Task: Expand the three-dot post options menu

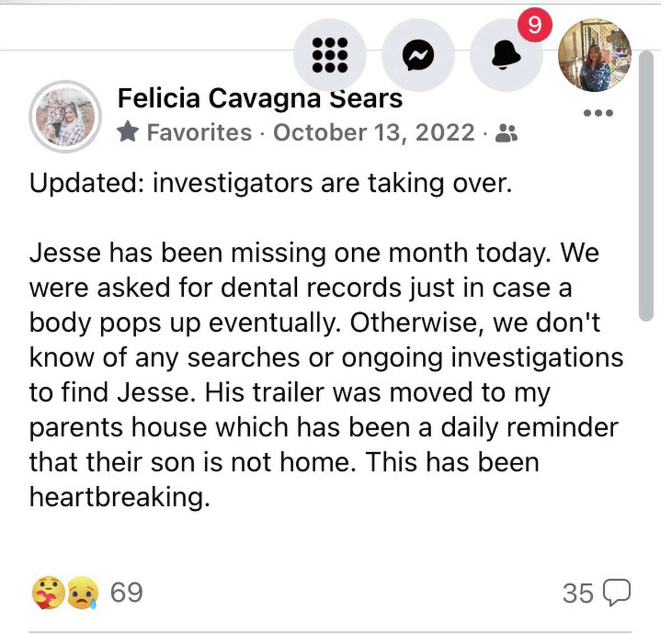Action: 598,113
